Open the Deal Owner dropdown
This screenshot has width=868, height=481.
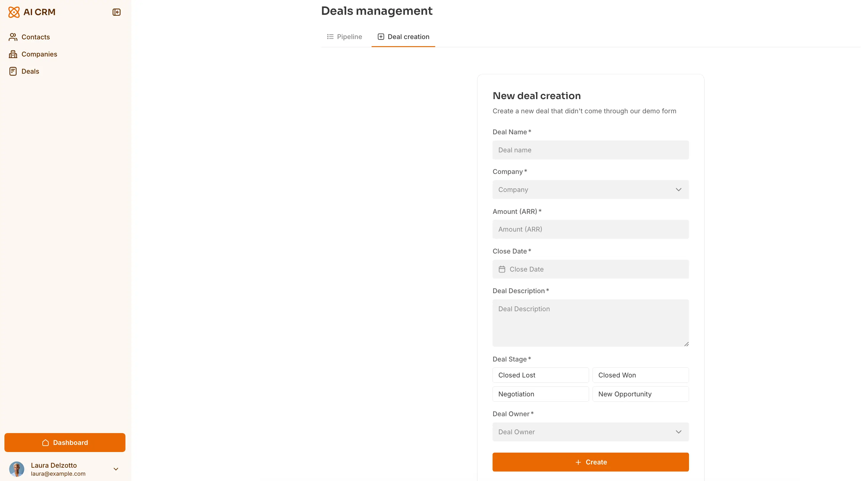coord(590,432)
